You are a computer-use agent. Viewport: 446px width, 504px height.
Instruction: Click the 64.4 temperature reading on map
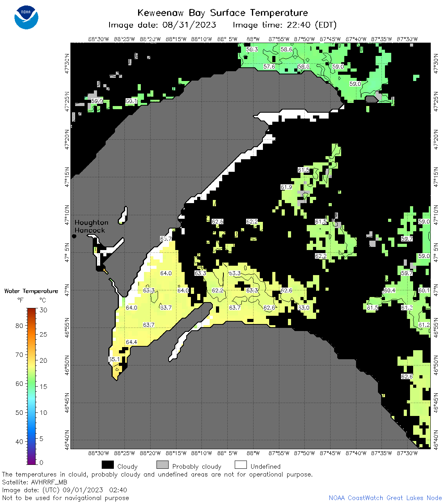131,342
